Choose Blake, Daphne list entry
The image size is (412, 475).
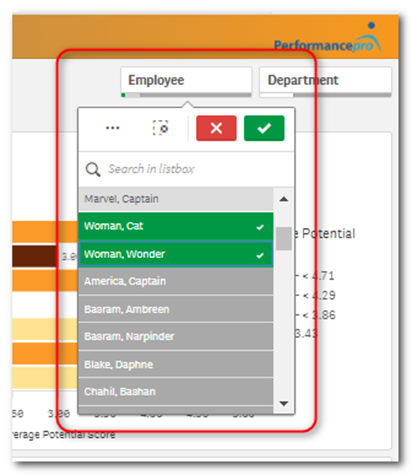[176, 364]
